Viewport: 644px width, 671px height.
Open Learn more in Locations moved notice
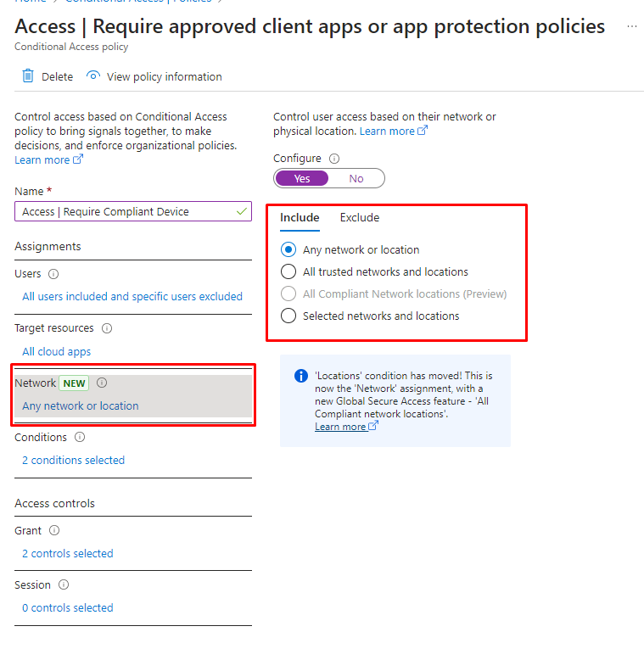point(340,427)
